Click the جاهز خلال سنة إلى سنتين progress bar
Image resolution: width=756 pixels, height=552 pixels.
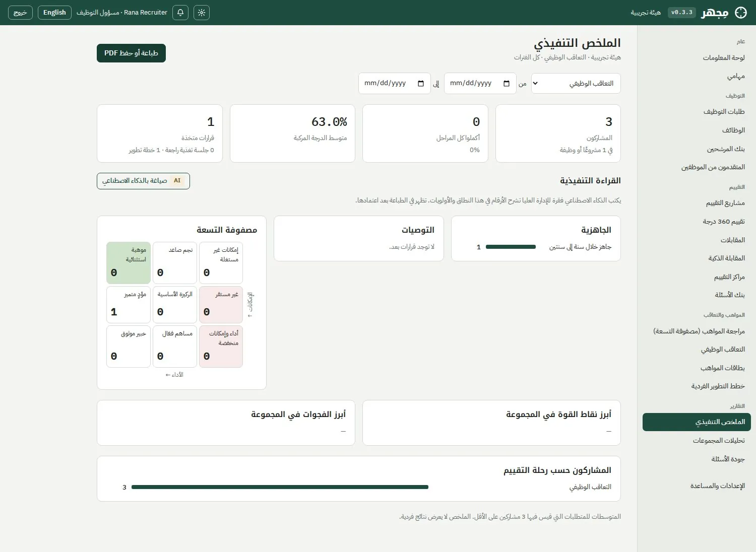511,247
